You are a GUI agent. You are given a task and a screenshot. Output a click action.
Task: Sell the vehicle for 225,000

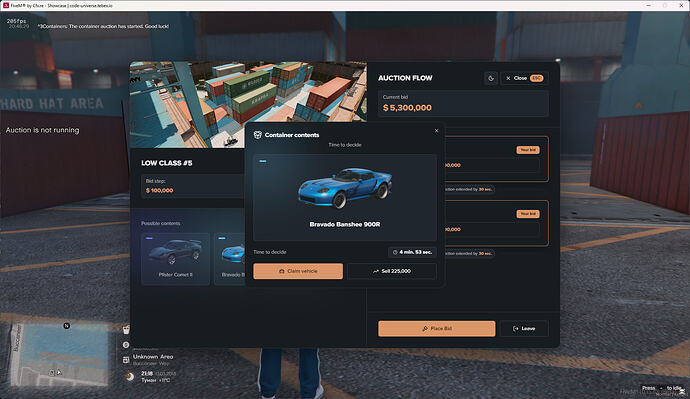tap(392, 271)
